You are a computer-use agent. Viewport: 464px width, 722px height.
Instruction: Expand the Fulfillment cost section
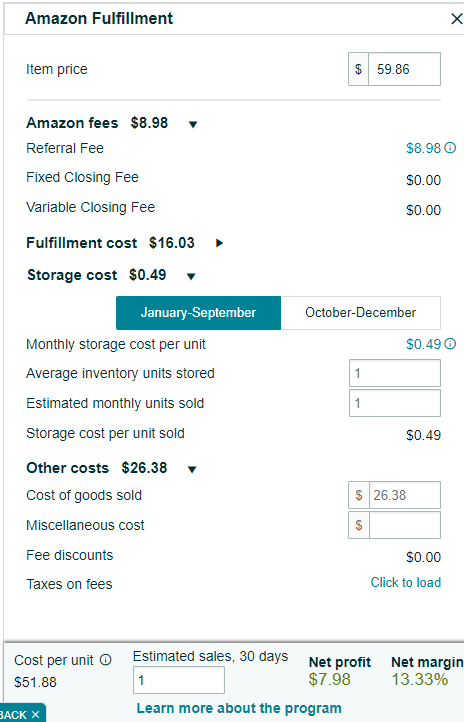coord(220,243)
